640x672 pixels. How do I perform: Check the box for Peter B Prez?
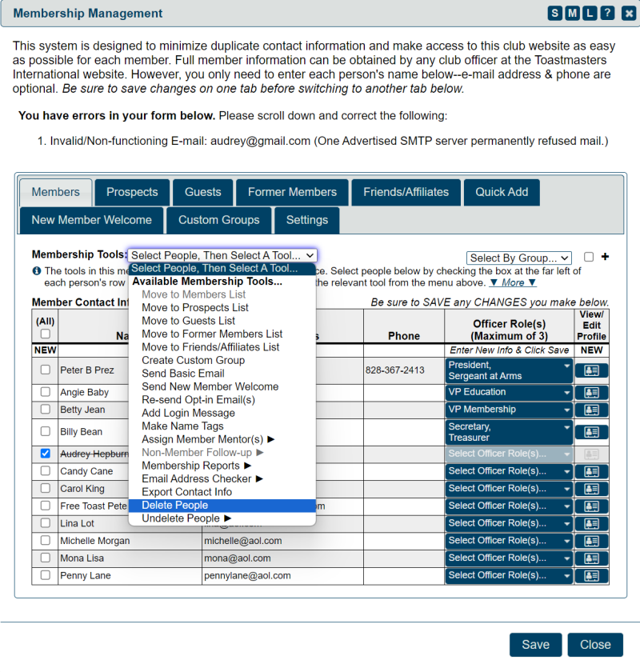45,370
